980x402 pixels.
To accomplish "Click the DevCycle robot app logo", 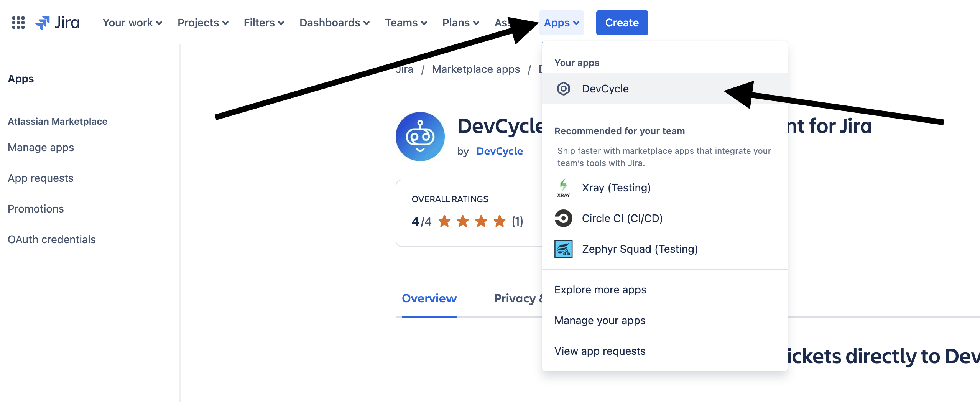I will click(419, 136).
